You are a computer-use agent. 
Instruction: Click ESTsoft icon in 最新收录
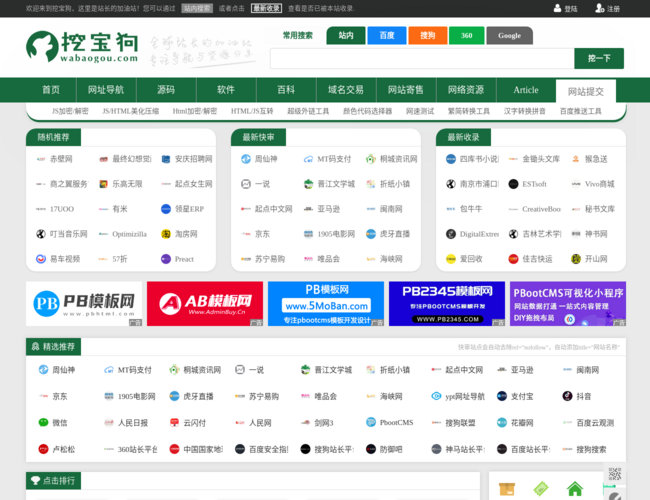click(513, 184)
